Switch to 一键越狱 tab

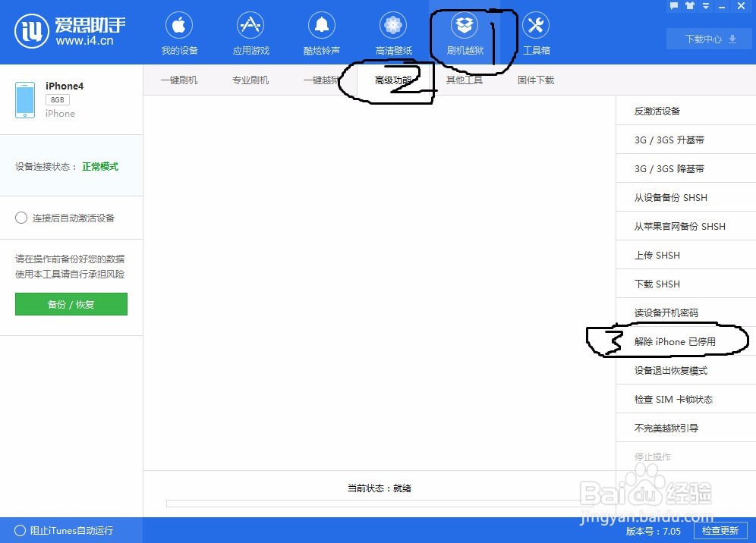(x=322, y=80)
